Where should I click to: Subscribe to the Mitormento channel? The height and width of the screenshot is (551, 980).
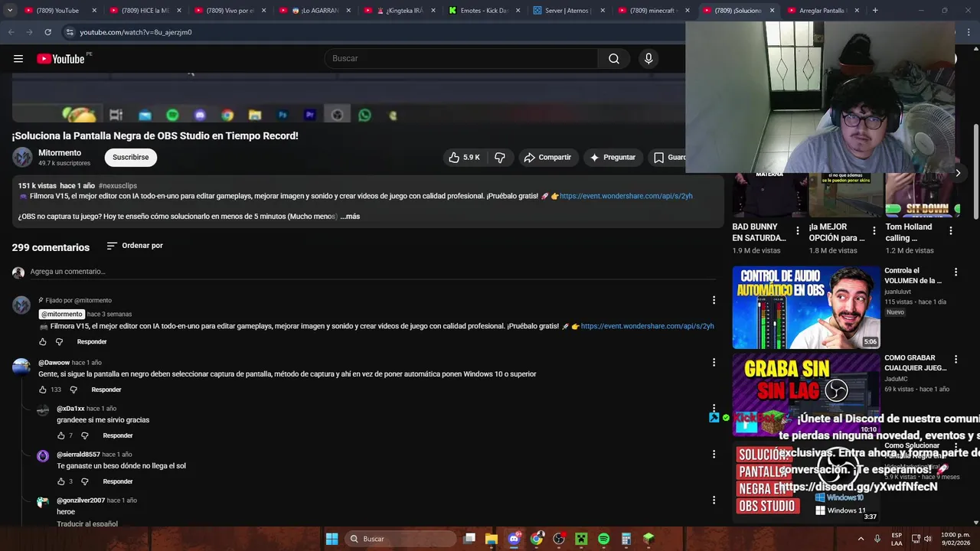pos(131,158)
